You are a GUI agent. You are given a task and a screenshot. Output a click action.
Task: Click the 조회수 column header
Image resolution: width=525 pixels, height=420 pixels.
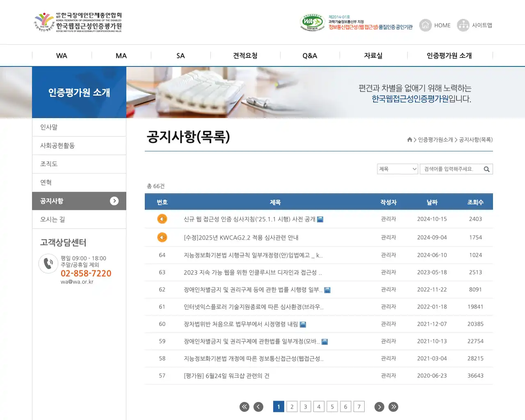point(475,202)
